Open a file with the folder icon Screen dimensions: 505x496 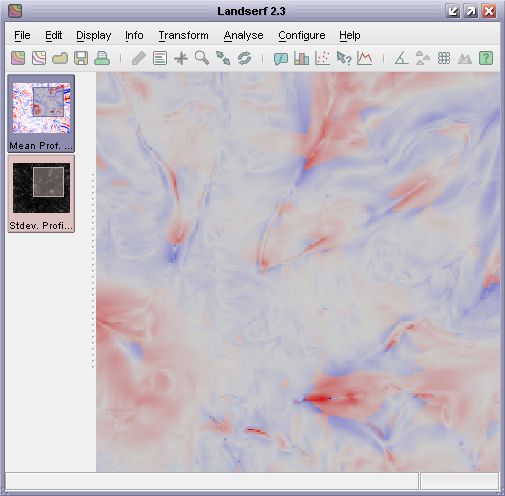click(60, 58)
